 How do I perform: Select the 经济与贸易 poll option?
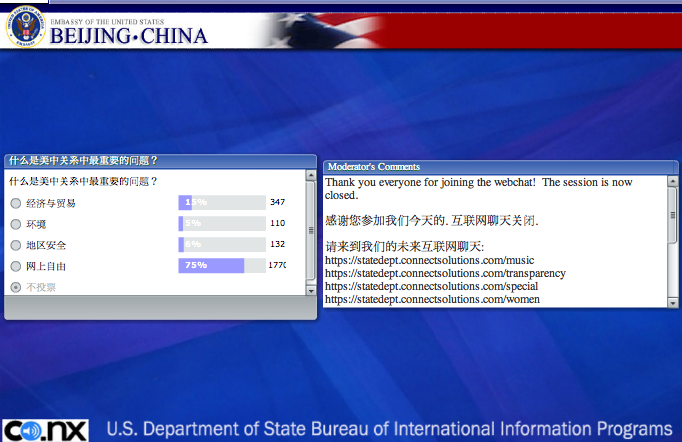pyautogui.click(x=15, y=203)
